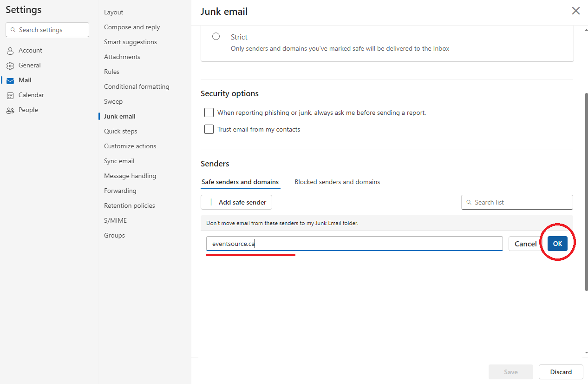Go to General settings category
The width and height of the screenshot is (588, 384).
[x=30, y=65]
